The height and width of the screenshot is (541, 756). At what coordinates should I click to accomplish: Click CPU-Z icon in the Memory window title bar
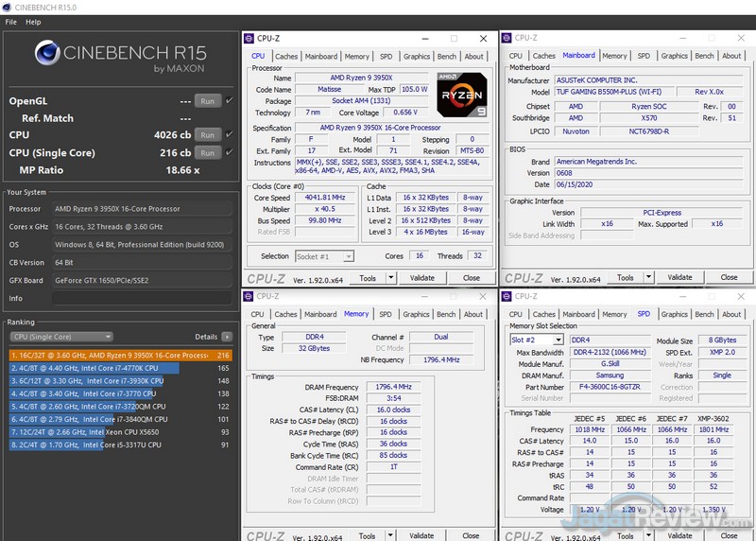click(x=250, y=296)
